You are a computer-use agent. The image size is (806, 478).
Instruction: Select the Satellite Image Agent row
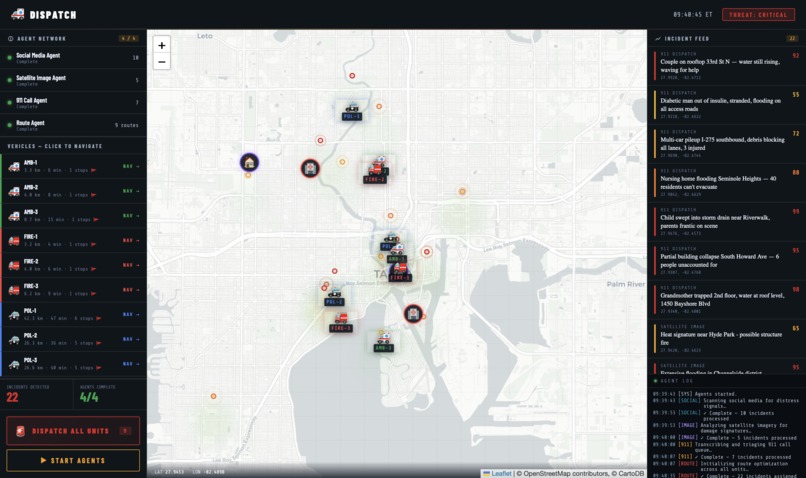pos(73,80)
